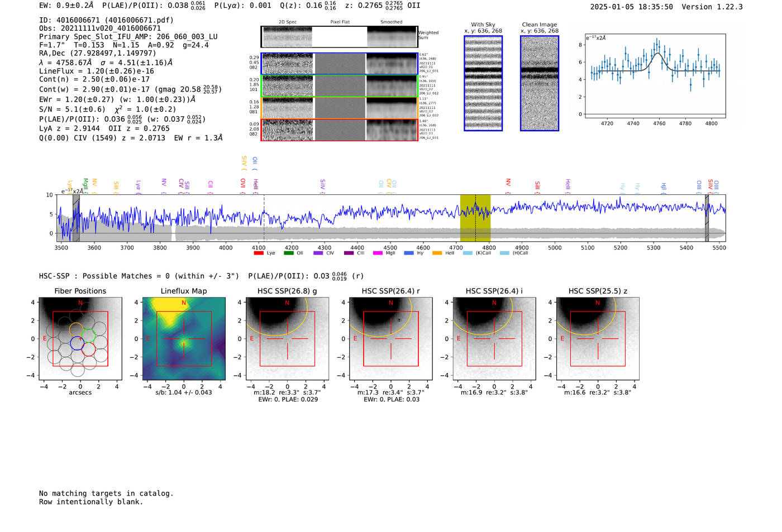Screen dimensions: 782x532
Task: Click the dashed vertical line near 4100 Å
Action: (x=264, y=218)
